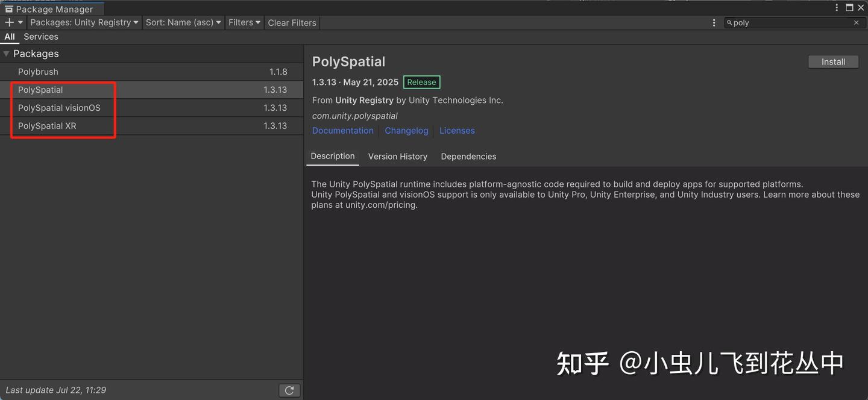Open the Package Manager kebab menu
The width and height of the screenshot is (868, 400).
point(837,7)
